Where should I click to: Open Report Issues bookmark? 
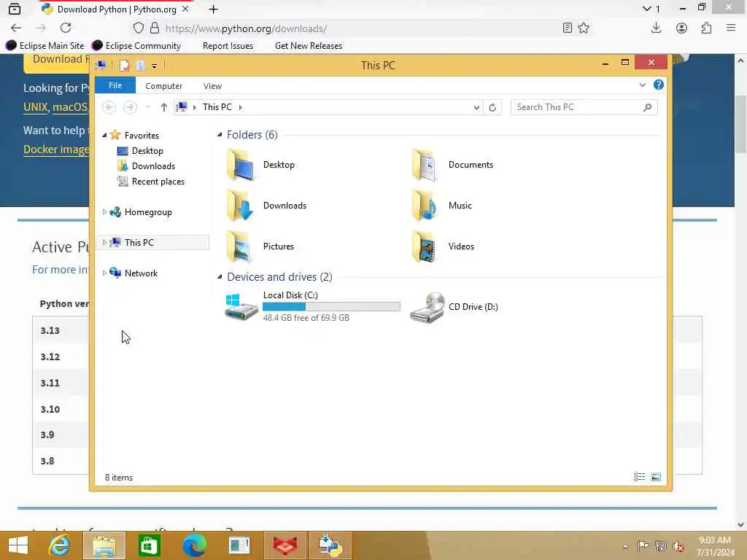pos(228,46)
